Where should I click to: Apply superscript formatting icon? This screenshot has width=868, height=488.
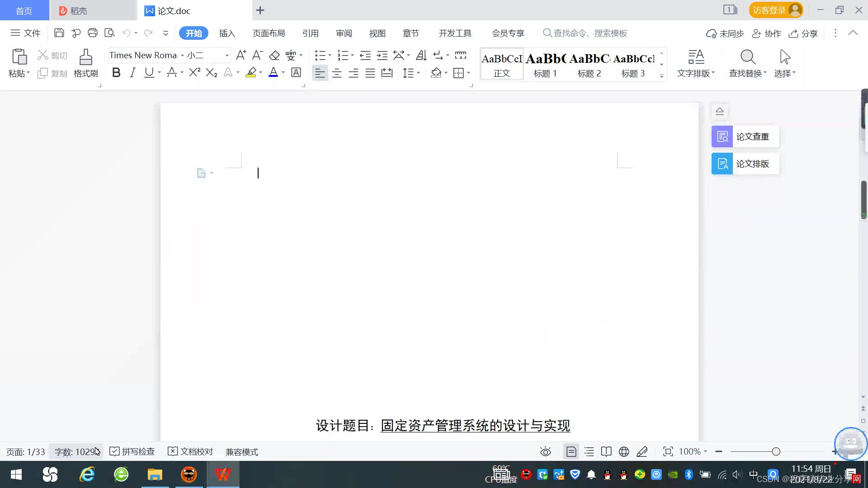[194, 73]
